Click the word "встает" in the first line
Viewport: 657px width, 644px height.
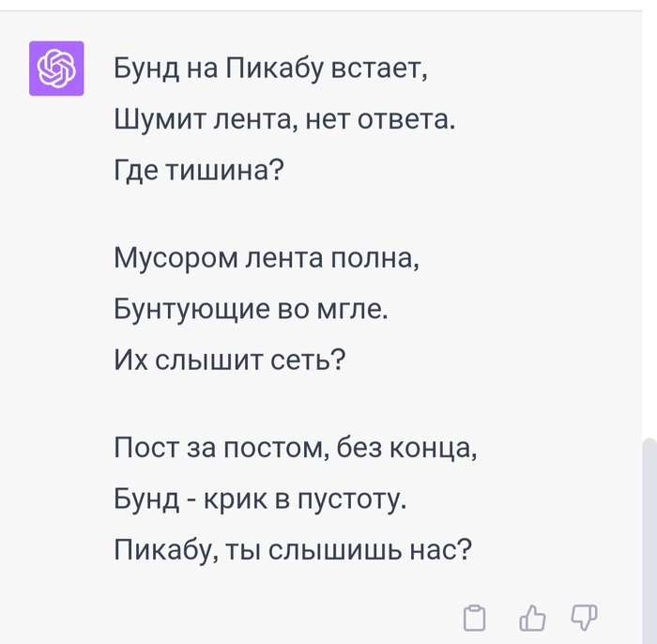point(377,69)
